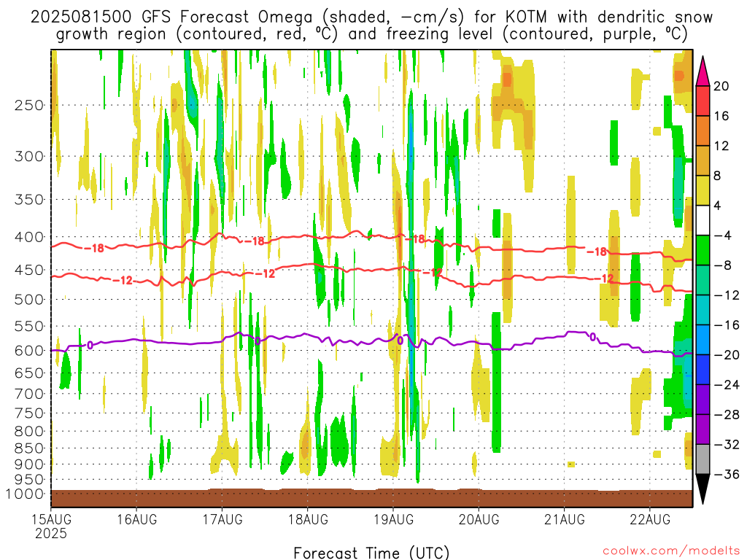Click the 17AUG time axis label
Image resolution: width=747 pixels, height=560 pixels.
point(222,519)
